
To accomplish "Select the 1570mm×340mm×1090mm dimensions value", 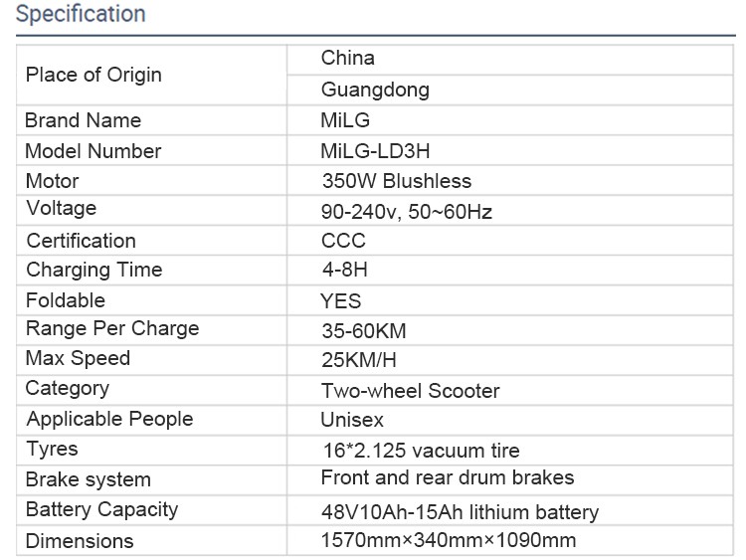I will [449, 540].
